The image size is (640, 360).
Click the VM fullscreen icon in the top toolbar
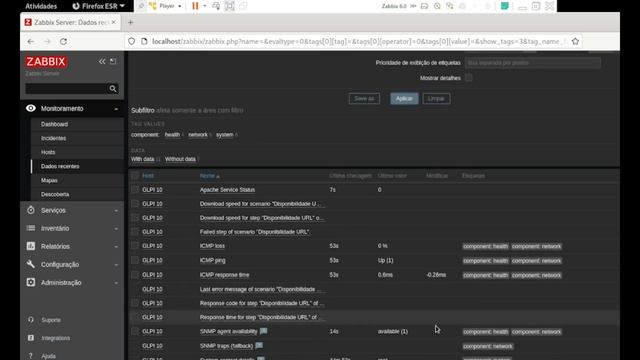click(x=230, y=6)
